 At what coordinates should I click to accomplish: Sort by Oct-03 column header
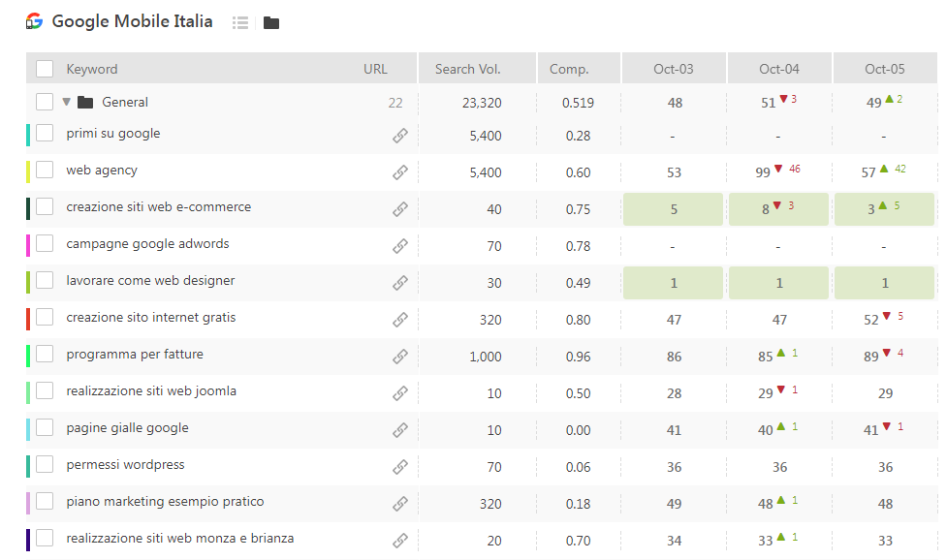tap(674, 69)
